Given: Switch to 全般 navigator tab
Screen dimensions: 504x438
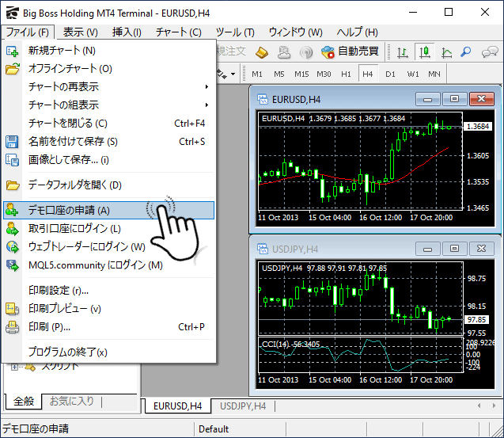Looking at the screenshot, I should (24, 402).
